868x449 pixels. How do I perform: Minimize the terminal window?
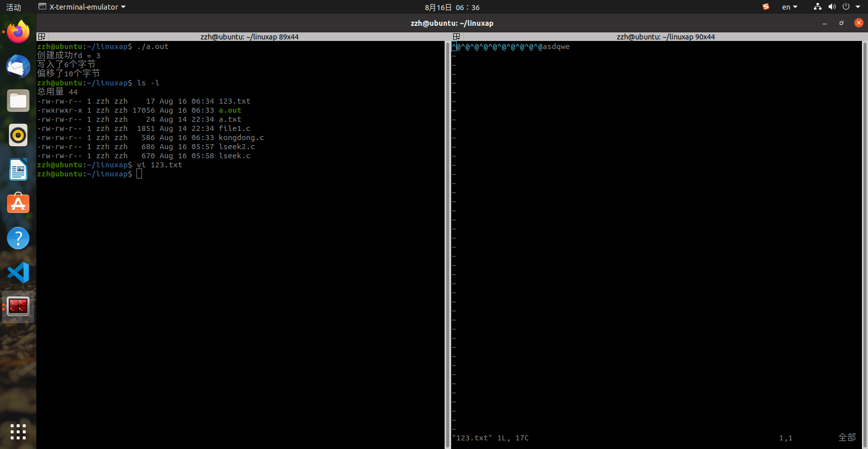point(825,23)
